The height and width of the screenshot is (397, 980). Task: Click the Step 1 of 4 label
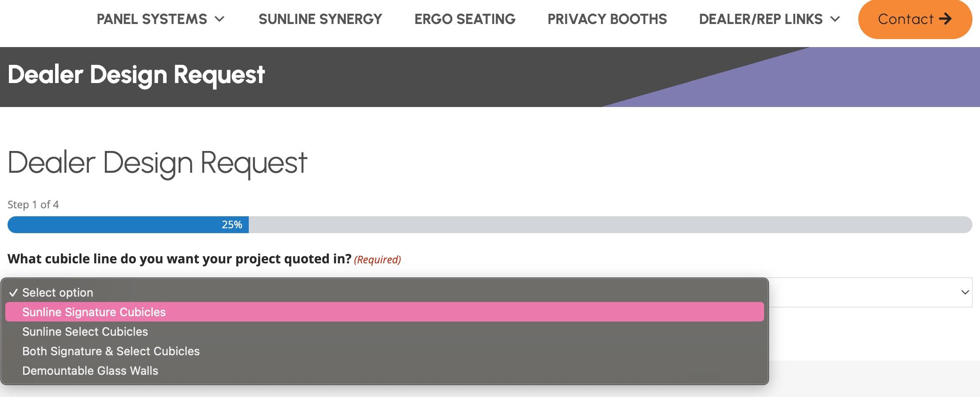[33, 205]
